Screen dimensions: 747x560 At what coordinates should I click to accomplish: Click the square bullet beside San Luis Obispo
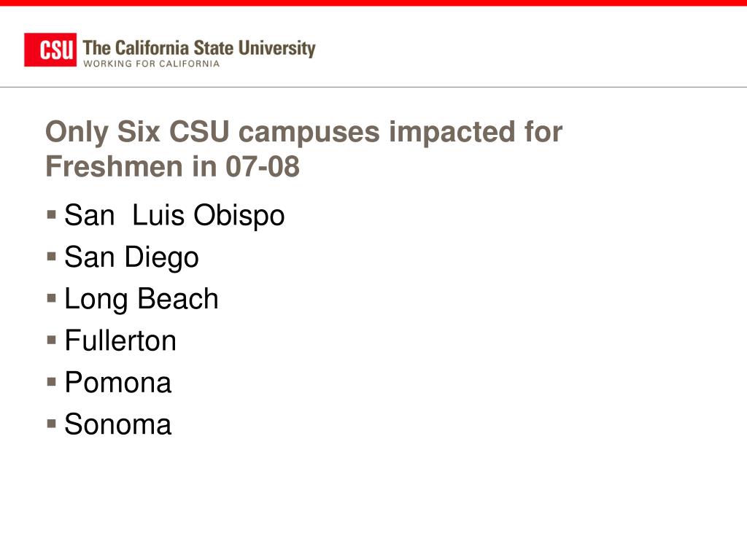point(52,214)
